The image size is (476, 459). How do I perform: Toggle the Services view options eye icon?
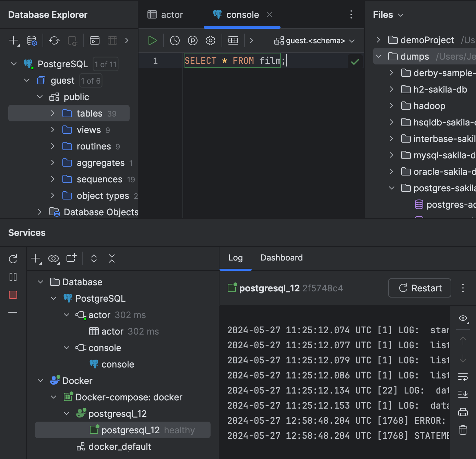click(x=53, y=258)
